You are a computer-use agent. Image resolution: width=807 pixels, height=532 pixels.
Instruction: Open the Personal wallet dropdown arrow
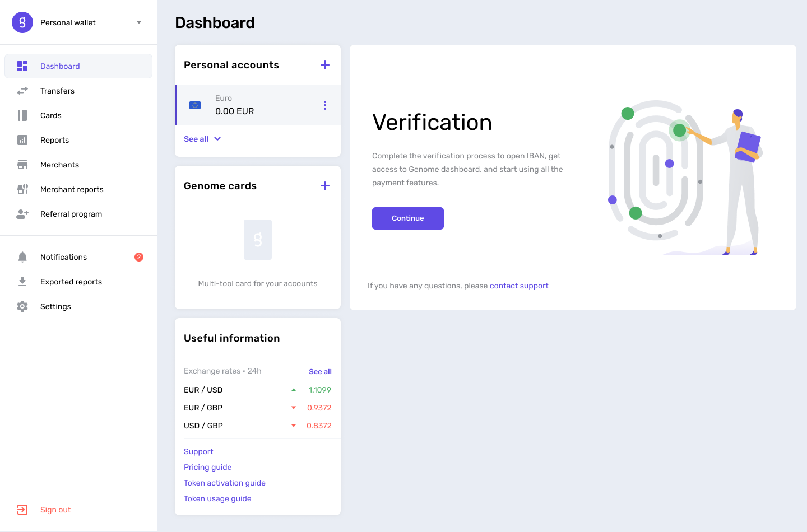(139, 22)
